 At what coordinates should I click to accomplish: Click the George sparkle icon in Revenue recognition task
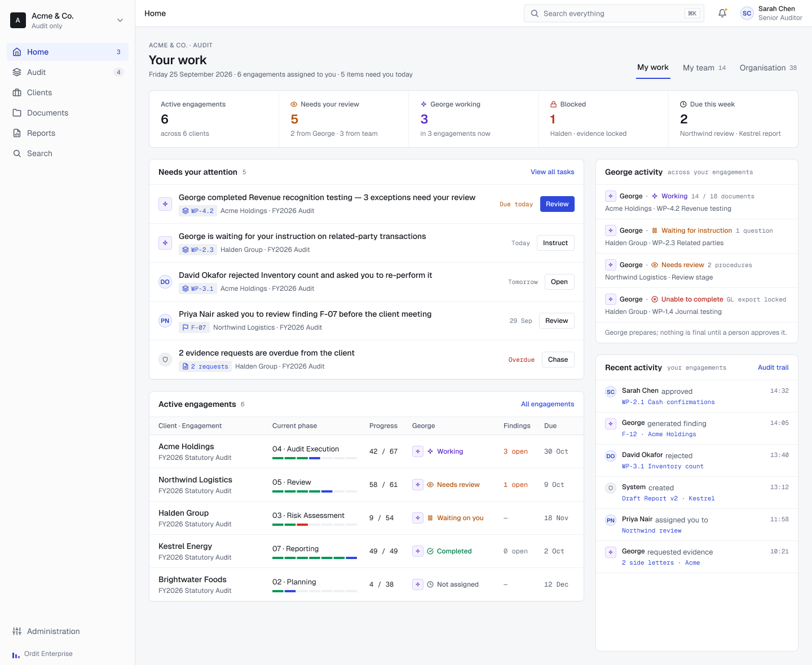pyautogui.click(x=165, y=204)
